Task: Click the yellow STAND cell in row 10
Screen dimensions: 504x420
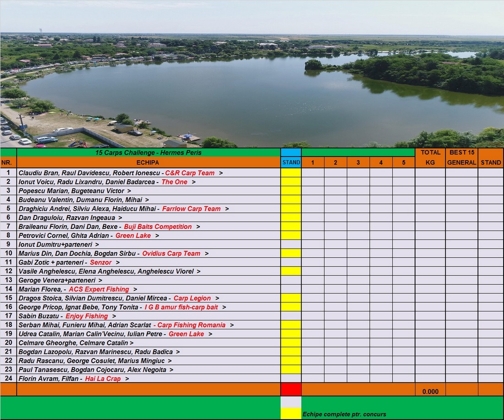Action: [291, 254]
